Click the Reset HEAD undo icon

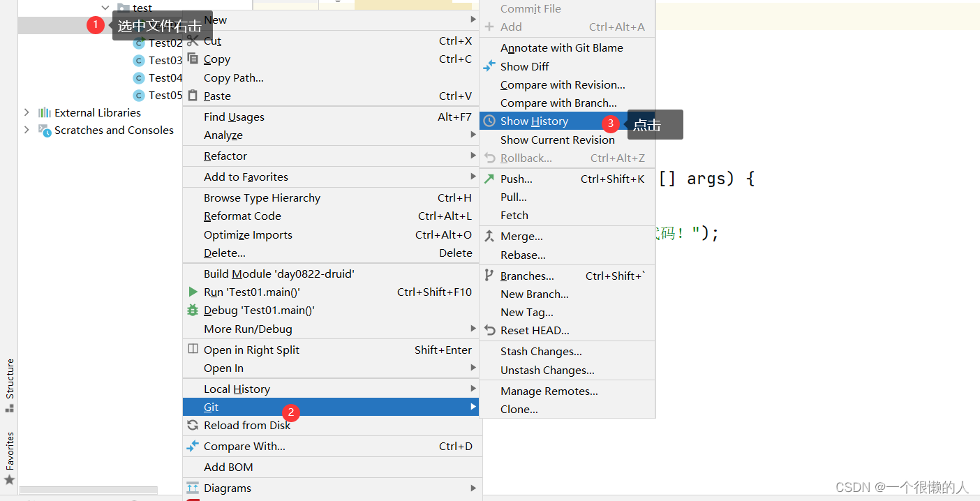click(x=489, y=330)
